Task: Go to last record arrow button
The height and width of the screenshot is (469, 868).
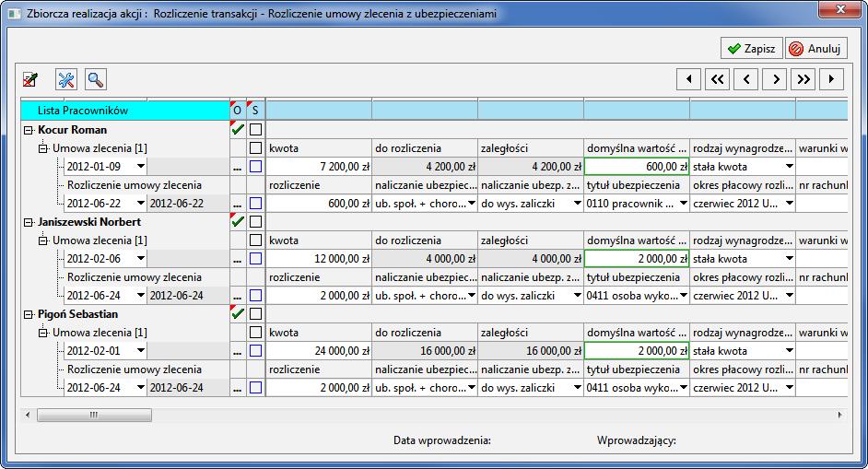Action: click(x=831, y=79)
